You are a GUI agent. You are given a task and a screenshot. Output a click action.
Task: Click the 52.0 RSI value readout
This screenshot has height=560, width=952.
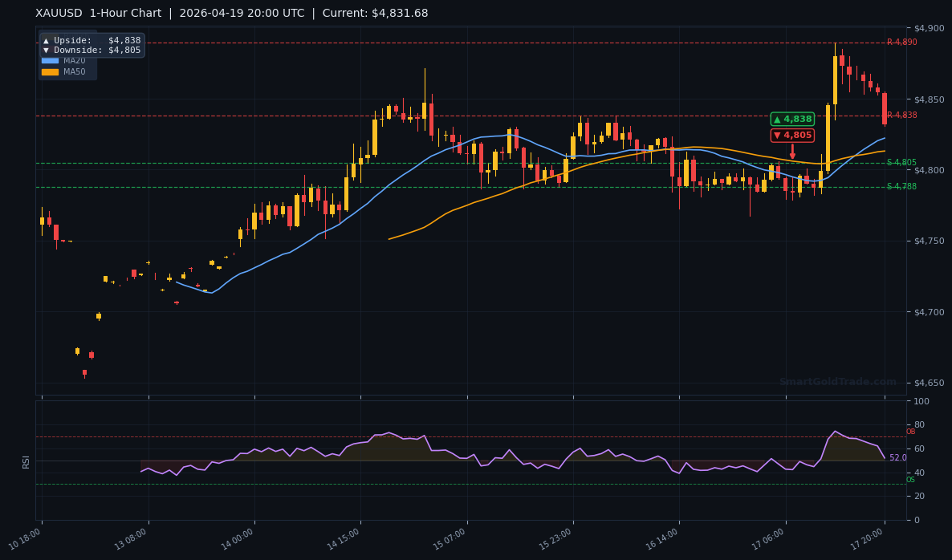click(897, 457)
